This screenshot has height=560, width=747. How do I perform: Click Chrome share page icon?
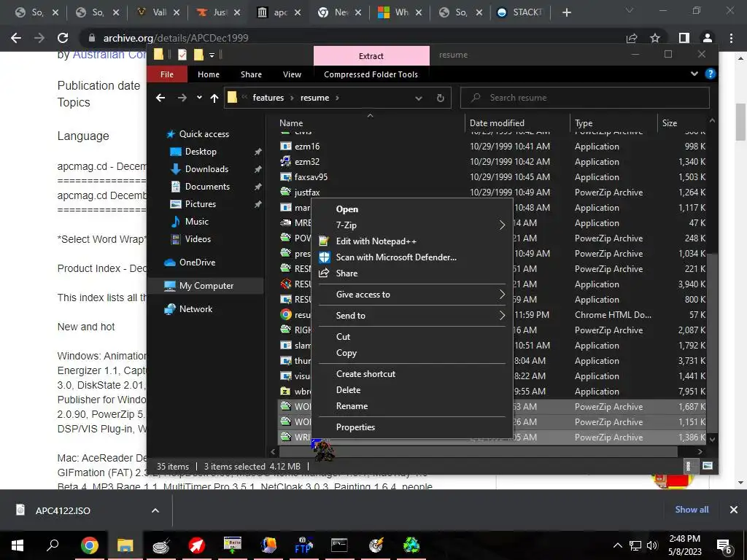(632, 38)
